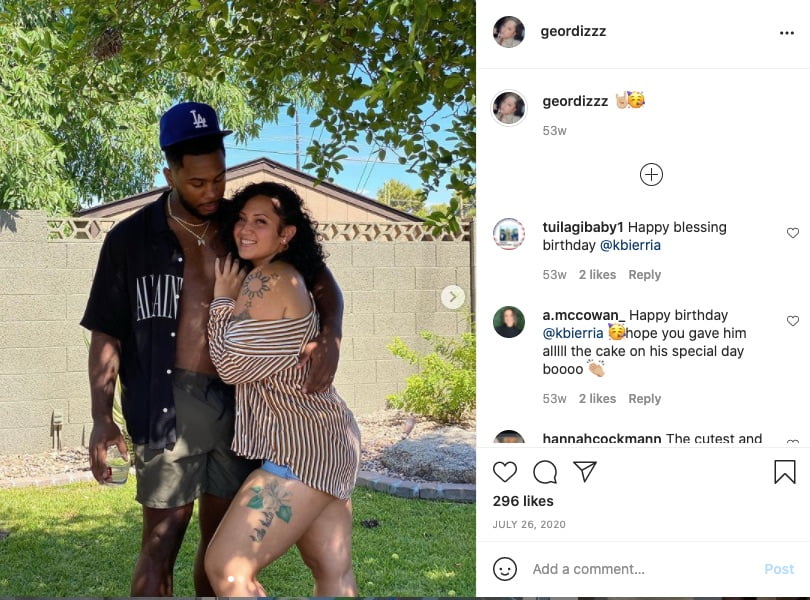This screenshot has height=600, width=810.
Task: Open a.mccowan_ profile avatar
Action: [x=509, y=321]
